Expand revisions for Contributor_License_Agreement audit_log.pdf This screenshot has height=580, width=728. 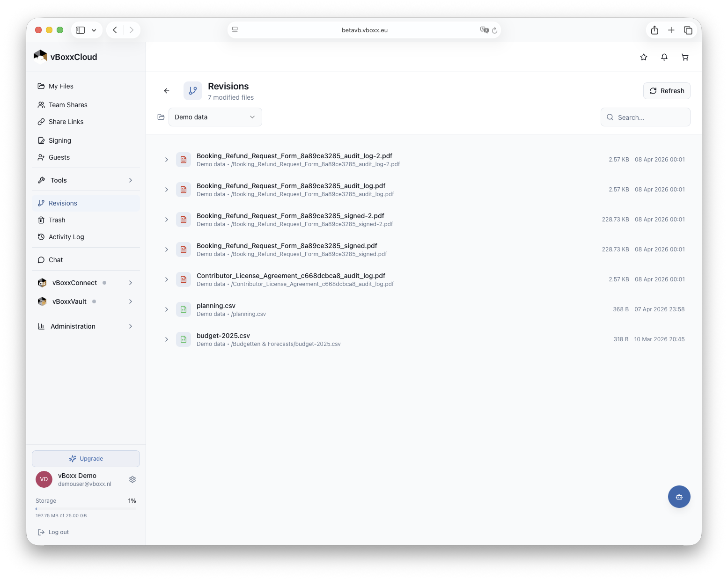tap(167, 279)
